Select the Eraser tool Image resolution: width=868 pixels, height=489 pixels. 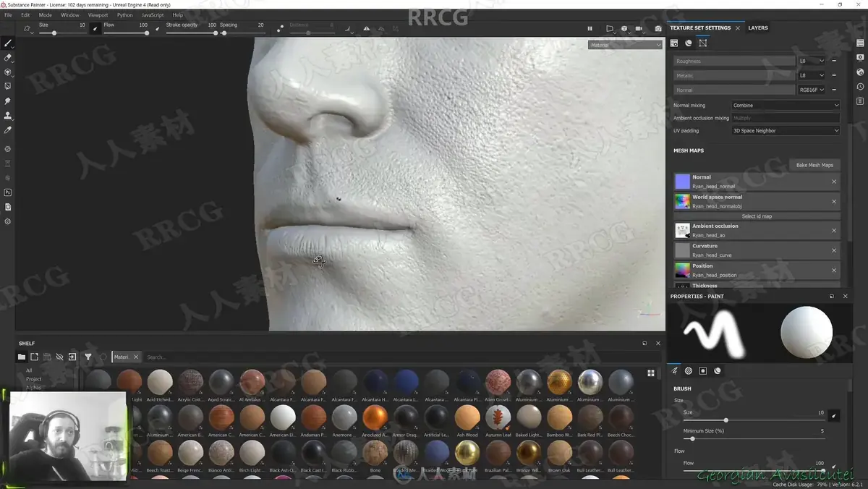pyautogui.click(x=8, y=57)
